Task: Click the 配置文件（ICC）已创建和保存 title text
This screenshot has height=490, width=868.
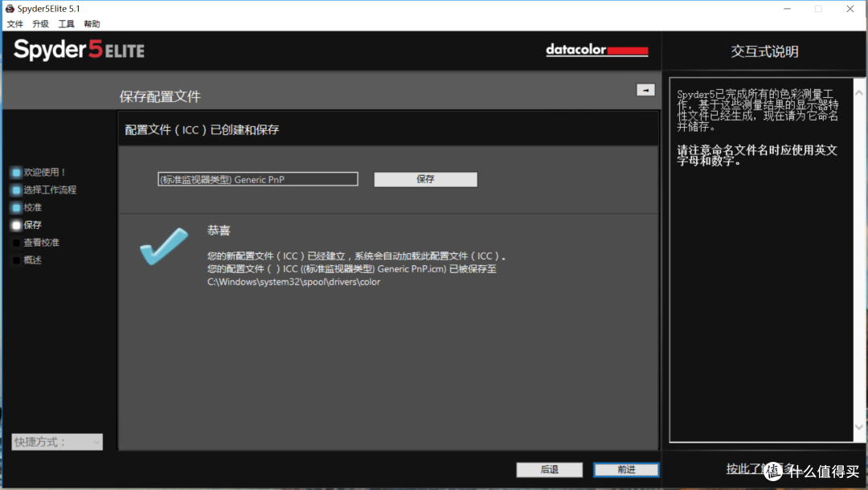Action: coord(202,130)
